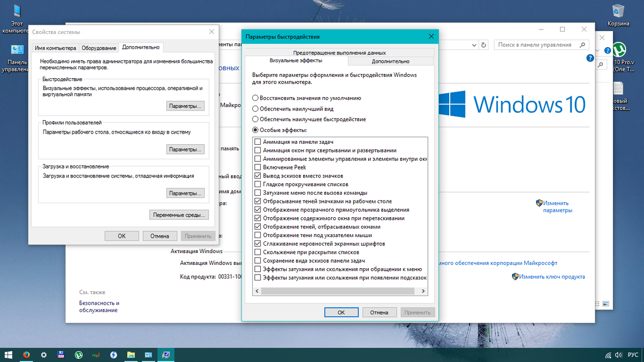Enable 'Скольжение при раскрытии списков' checkbox
644x362 pixels.
coord(258,252)
